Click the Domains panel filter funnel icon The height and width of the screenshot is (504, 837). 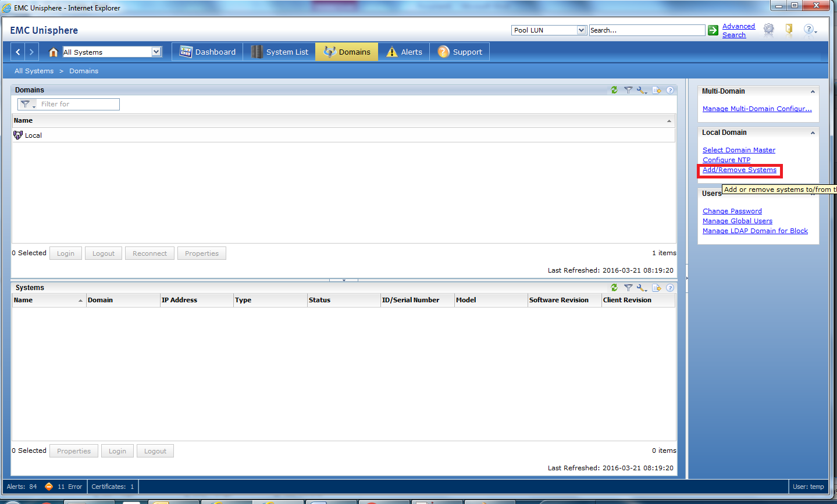click(628, 90)
